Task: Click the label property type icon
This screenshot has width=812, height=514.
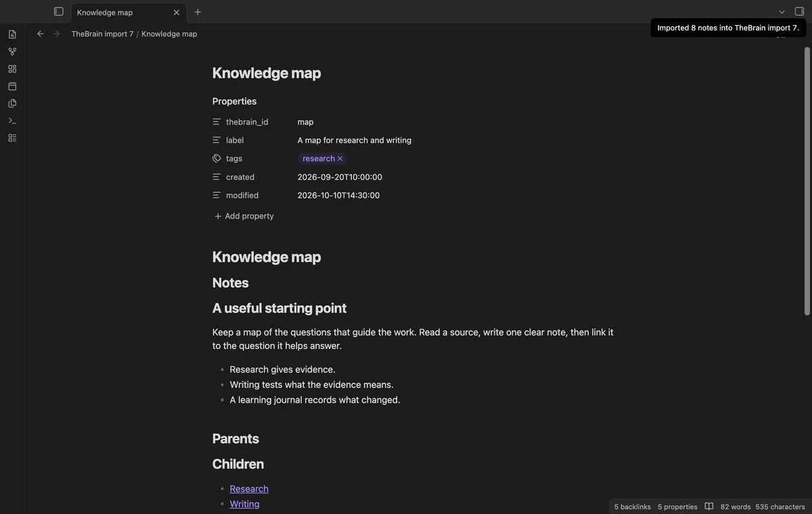Action: (x=217, y=140)
